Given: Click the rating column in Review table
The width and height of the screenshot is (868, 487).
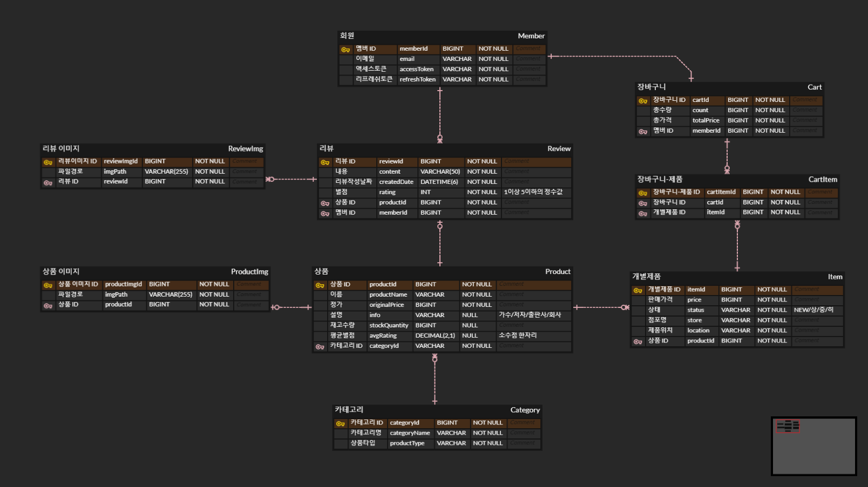Looking at the screenshot, I should coord(387,193).
